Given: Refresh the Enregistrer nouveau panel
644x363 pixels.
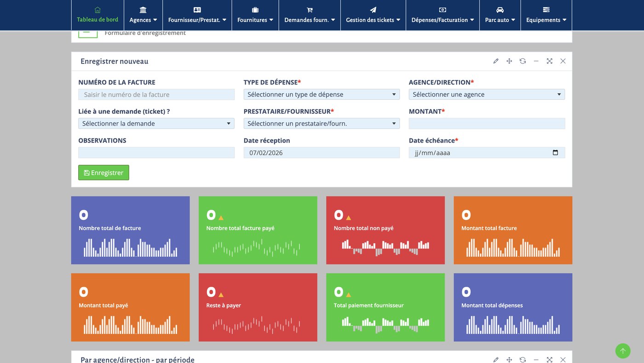Looking at the screenshot, I should coord(523,61).
